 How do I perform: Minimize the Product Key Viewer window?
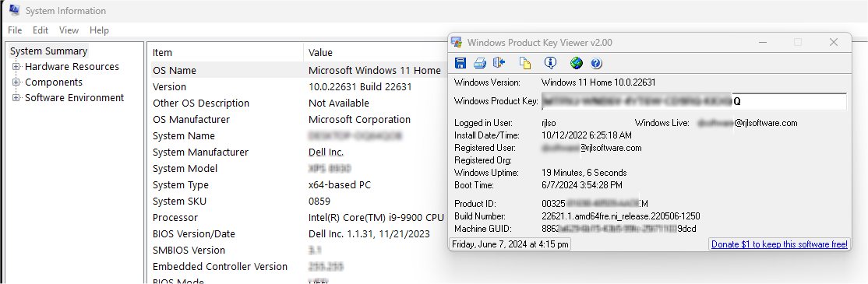point(762,43)
